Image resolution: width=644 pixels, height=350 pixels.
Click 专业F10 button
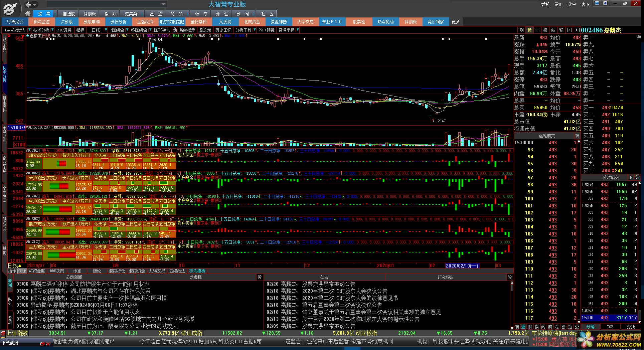tap(332, 22)
